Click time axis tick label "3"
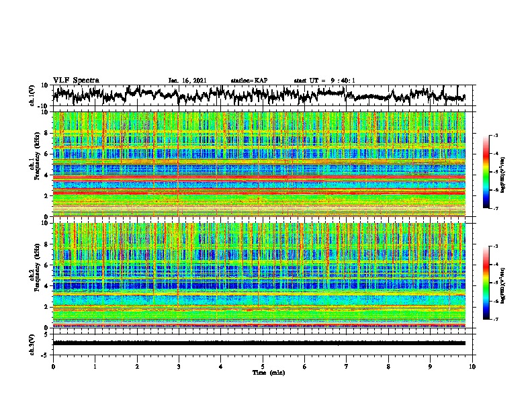The height and width of the screenshot is (411, 532). 179,367
